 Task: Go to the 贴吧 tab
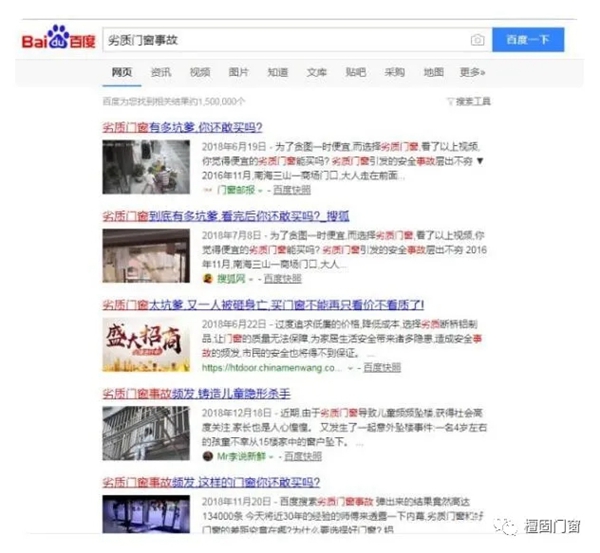tap(355, 72)
